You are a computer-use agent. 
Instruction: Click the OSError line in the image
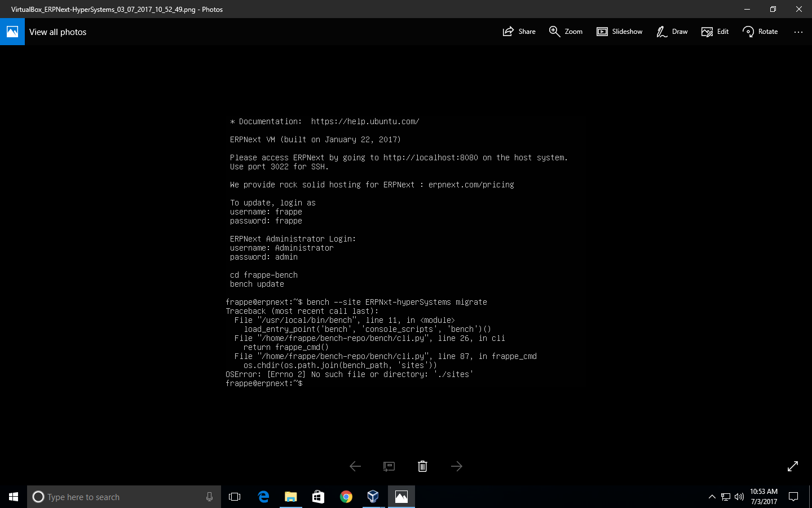pos(350,374)
